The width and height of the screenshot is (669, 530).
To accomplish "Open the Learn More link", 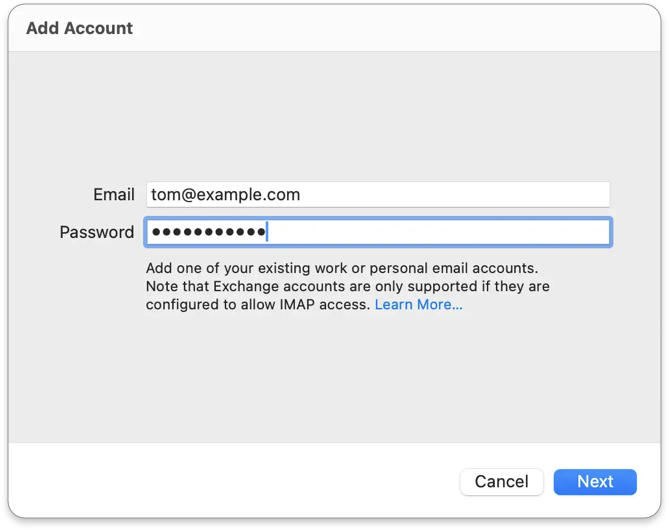I will [418, 305].
